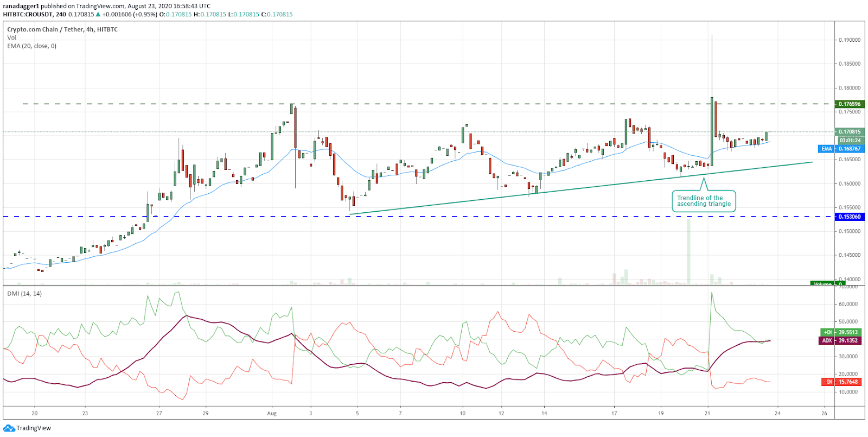Screen dimensions: 868x437
Task: Select date 21 on the time axis
Action: [707, 414]
